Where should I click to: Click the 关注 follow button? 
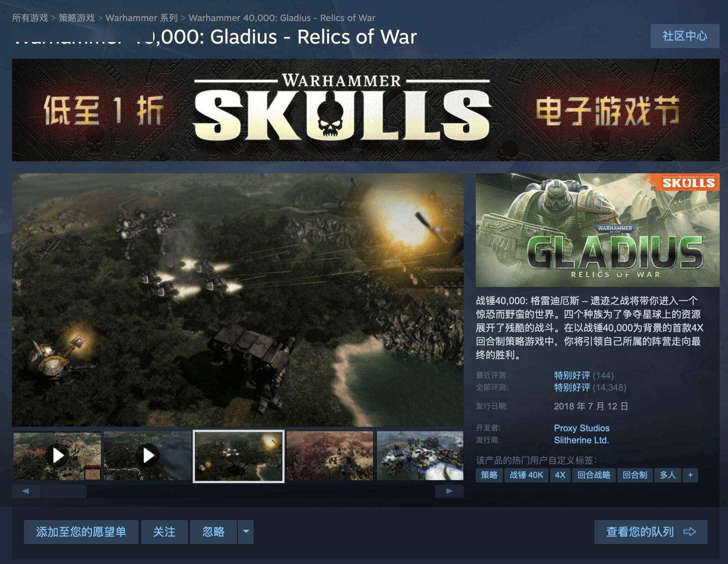(x=164, y=532)
